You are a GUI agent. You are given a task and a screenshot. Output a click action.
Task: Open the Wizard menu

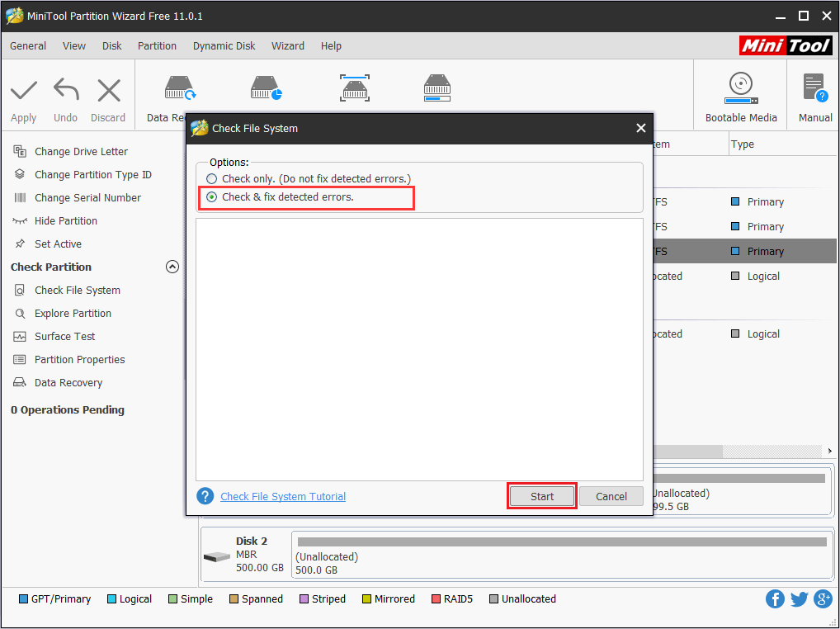point(288,46)
